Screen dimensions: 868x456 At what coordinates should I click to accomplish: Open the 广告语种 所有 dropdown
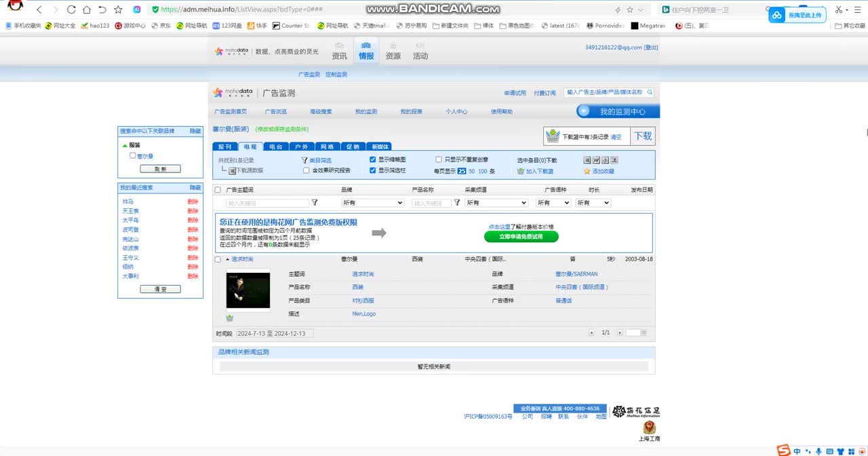[x=553, y=202]
